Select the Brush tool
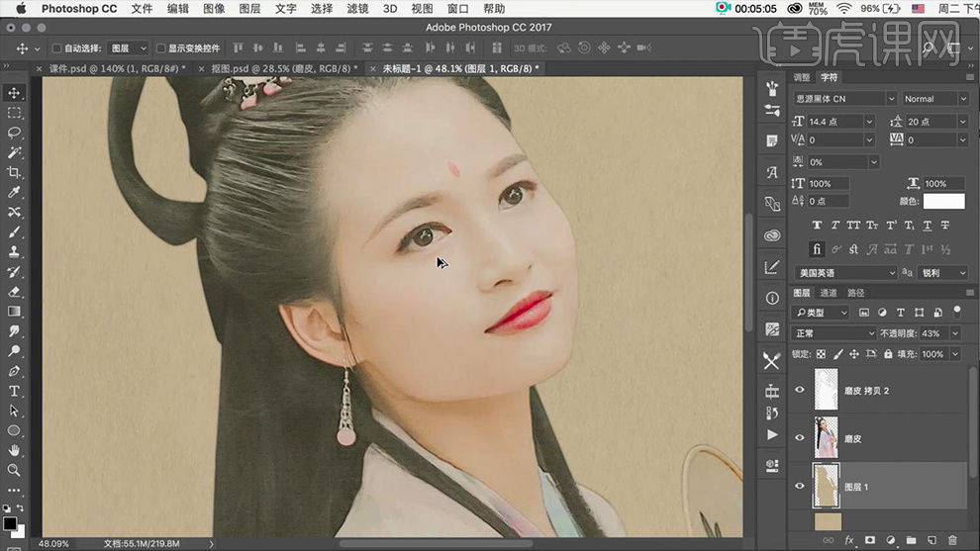Viewport: 980px width, 551px height. click(x=14, y=232)
